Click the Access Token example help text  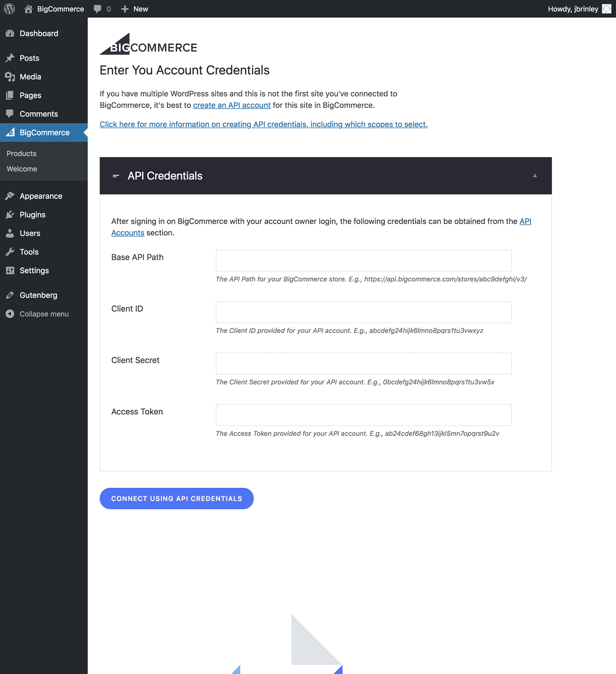coord(358,433)
